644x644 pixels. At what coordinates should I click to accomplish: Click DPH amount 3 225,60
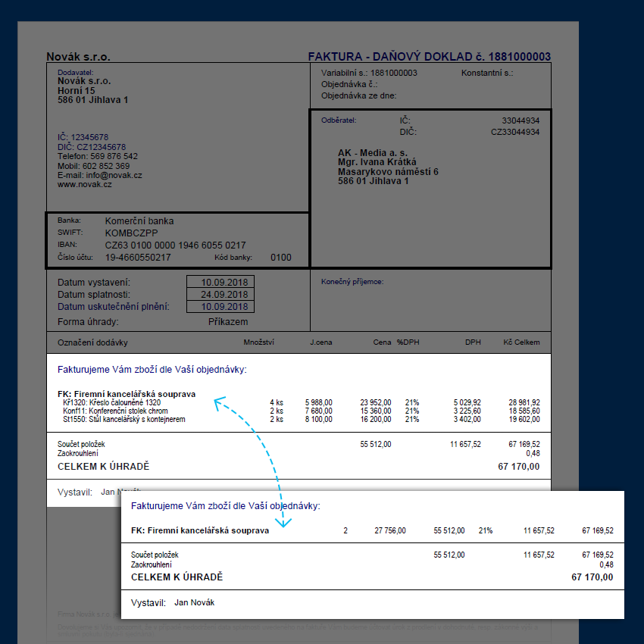pos(467,411)
